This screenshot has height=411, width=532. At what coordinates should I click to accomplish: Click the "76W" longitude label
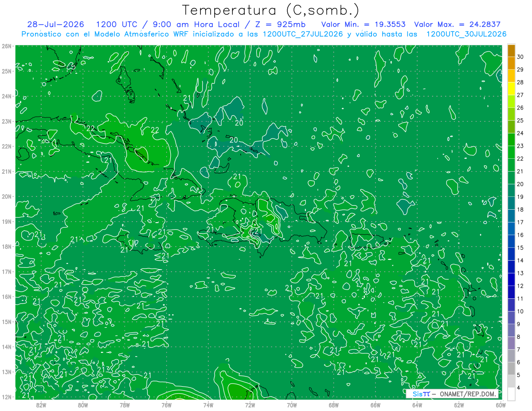point(166,405)
